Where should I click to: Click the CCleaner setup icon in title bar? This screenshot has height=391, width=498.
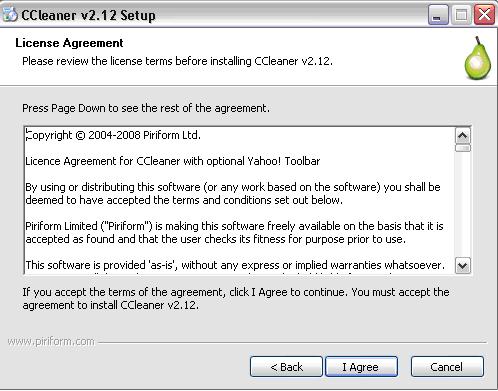click(x=9, y=14)
